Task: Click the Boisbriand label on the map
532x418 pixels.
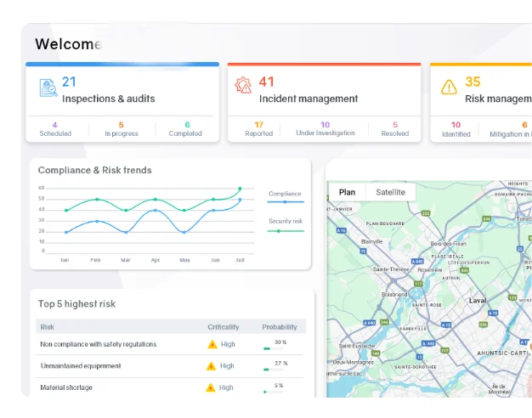Action: click(394, 295)
